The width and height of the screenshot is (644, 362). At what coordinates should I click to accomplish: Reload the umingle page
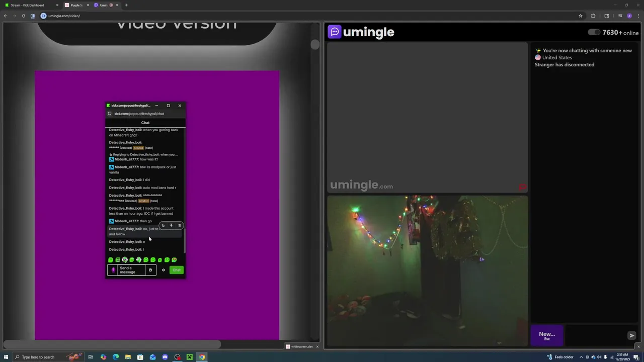(x=23, y=16)
